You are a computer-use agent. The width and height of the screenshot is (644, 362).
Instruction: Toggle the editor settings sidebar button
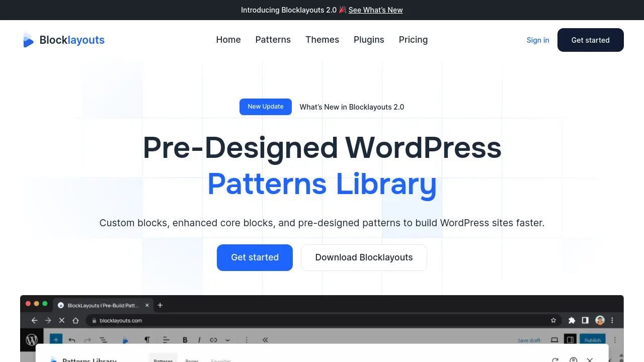pyautogui.click(x=570, y=340)
